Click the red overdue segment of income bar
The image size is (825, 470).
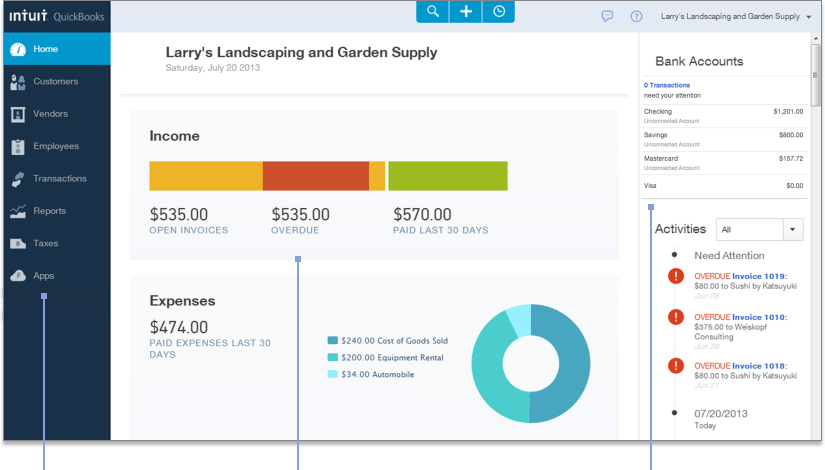pyautogui.click(x=316, y=176)
